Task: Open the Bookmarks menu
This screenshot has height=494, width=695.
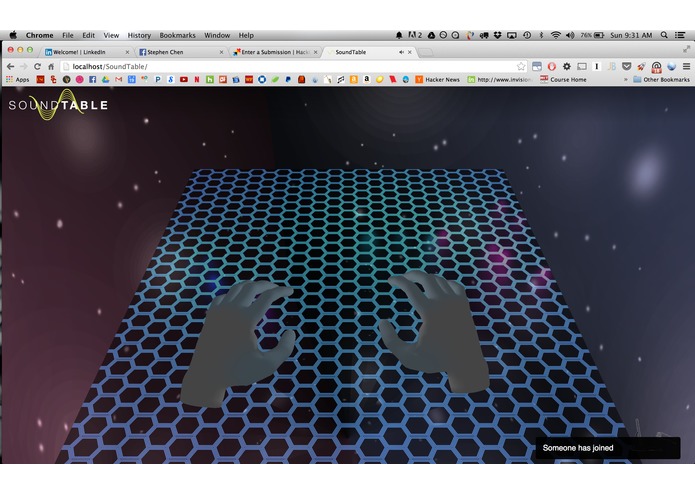Action: 177,35
